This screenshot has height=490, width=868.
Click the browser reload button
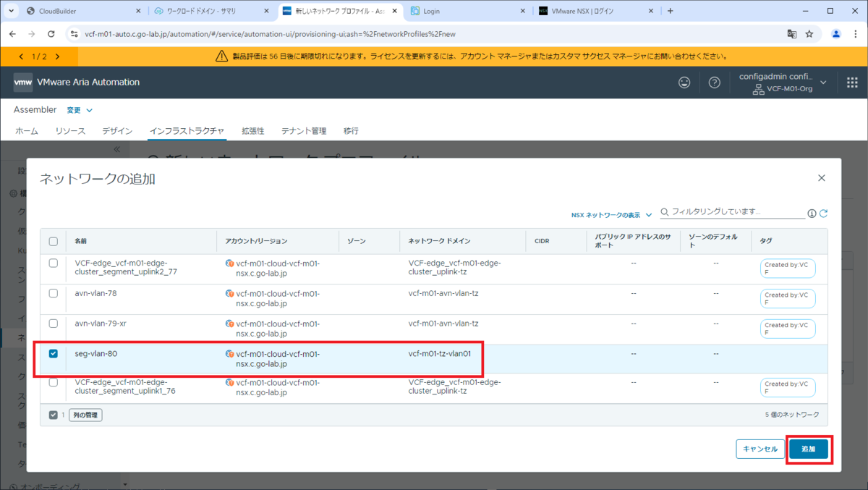51,34
